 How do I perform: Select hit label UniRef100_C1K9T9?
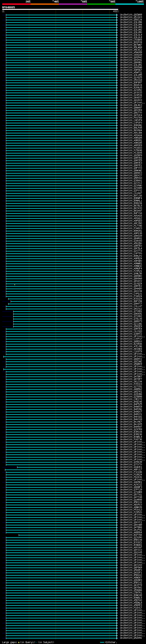click(131, 351)
